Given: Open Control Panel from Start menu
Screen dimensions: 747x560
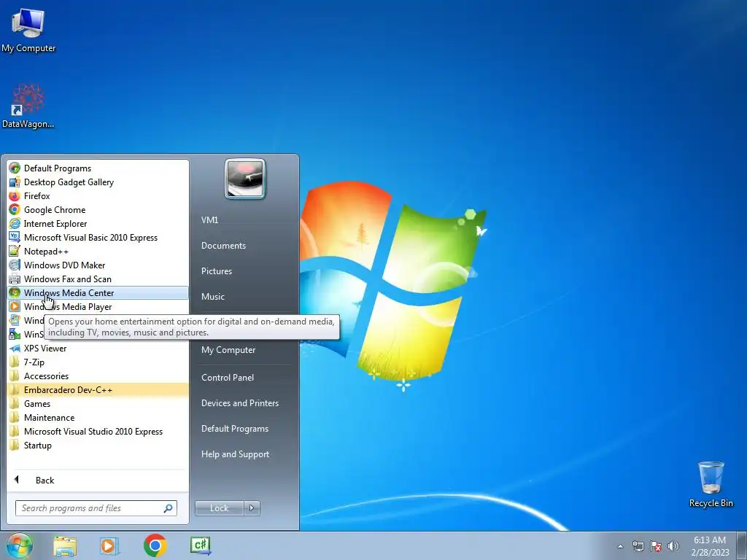Looking at the screenshot, I should [x=228, y=378].
